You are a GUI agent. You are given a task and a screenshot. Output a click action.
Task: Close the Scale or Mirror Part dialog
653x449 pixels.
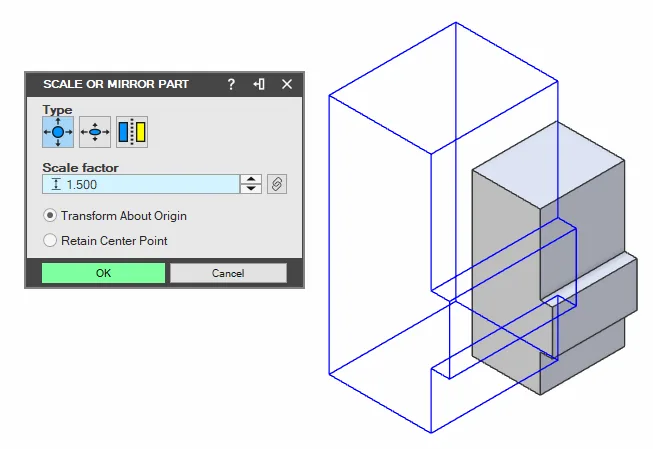pos(287,84)
